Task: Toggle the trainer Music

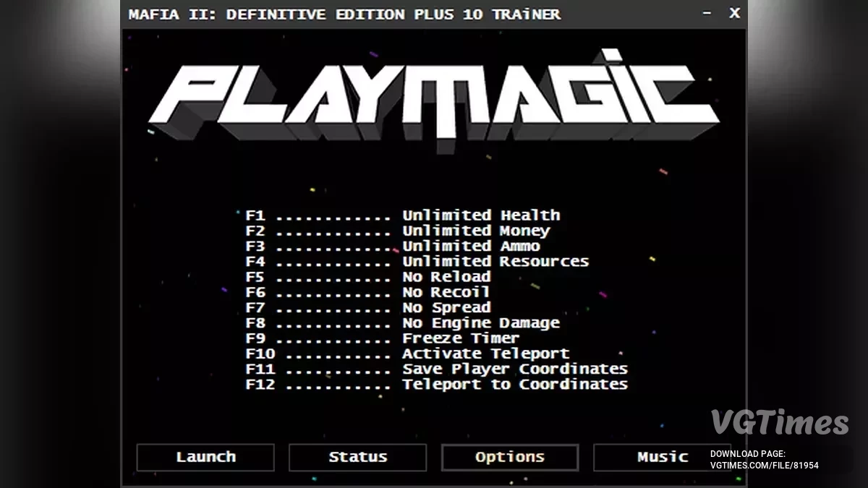Action: click(x=662, y=456)
